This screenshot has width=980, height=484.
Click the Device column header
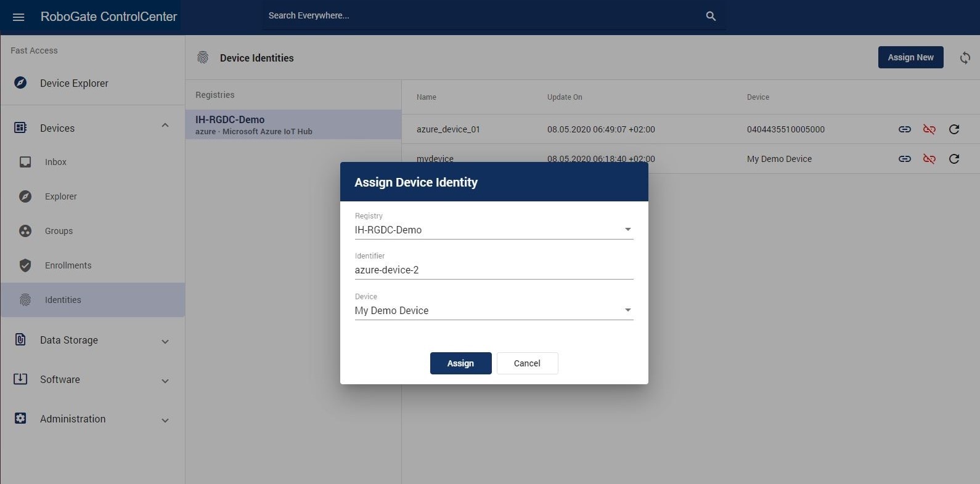[x=758, y=97]
